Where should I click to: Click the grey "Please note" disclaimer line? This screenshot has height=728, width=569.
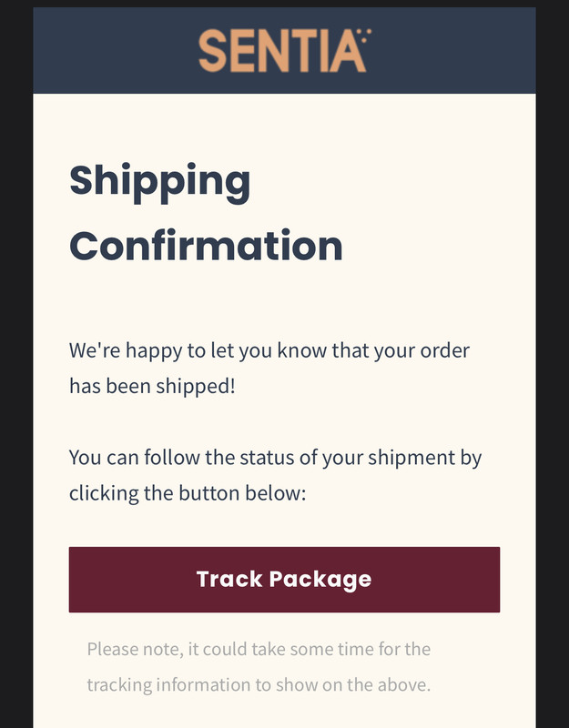pos(259,649)
